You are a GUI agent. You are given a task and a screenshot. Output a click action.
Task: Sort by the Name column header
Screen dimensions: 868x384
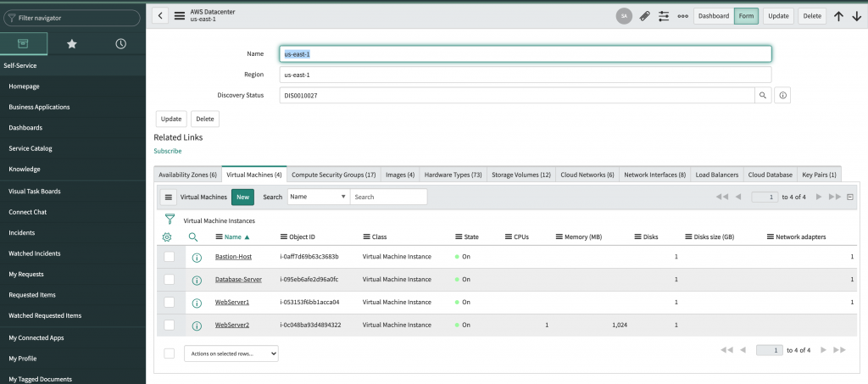(233, 237)
